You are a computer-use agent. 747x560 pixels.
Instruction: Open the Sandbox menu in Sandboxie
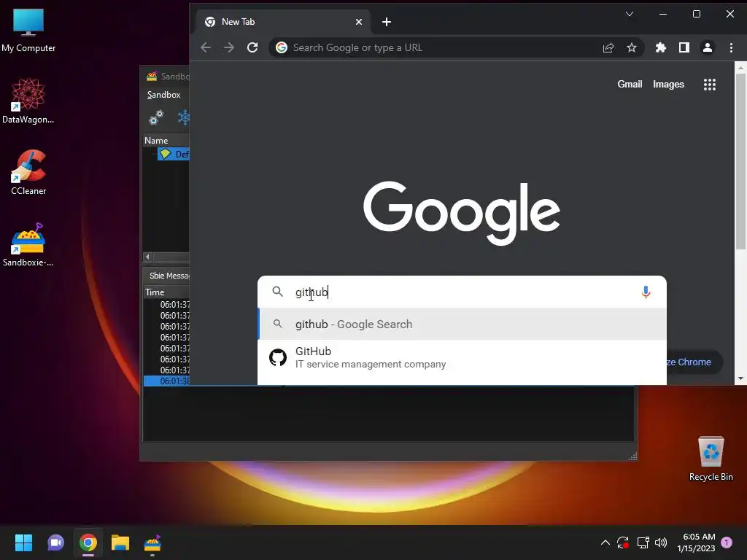164,95
